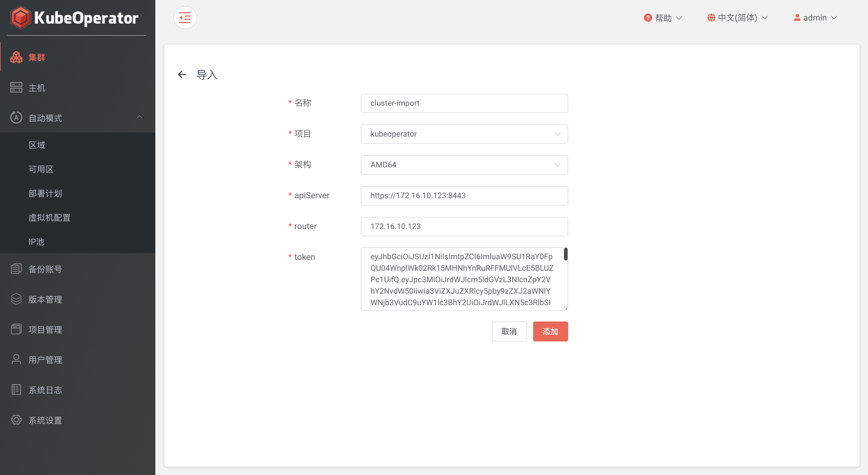Click the token textarea resize handle
The image size is (868, 475).
point(566,308)
